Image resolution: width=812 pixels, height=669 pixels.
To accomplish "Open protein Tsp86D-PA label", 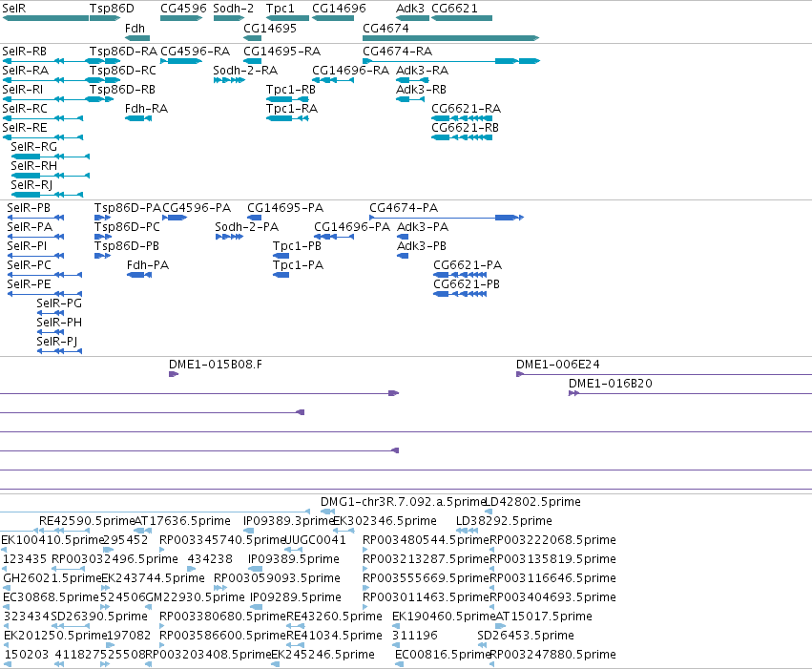I will pyautogui.click(x=128, y=208).
